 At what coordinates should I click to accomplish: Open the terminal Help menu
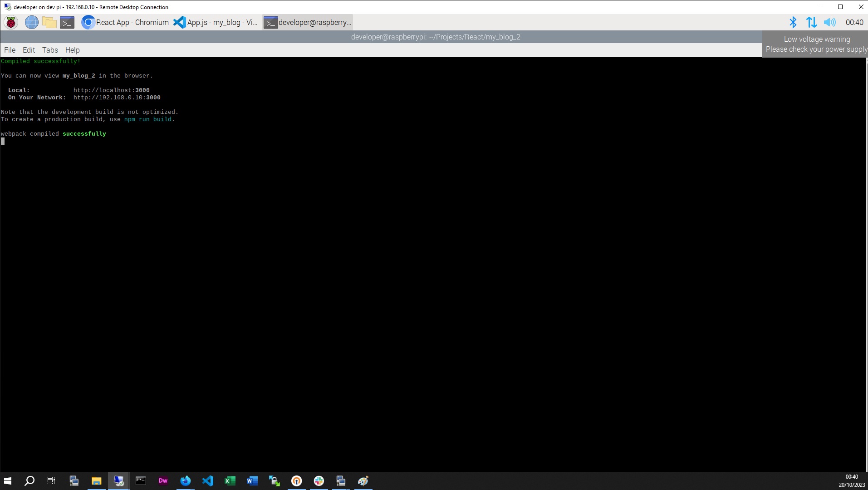72,50
